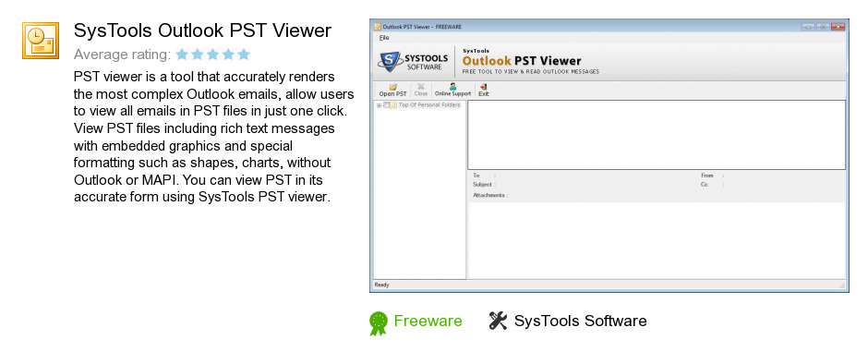
Task: Click the SysTools Outlook PST Viewer app icon
Action: [x=41, y=41]
